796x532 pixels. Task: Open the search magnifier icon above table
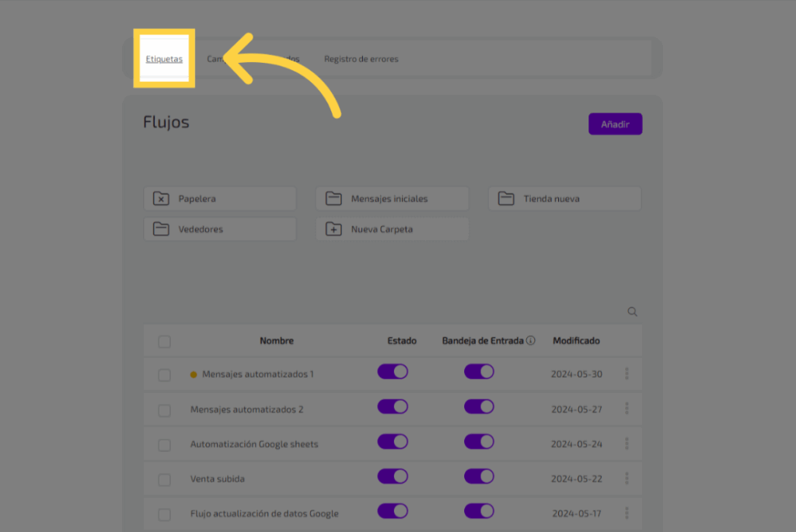coord(632,312)
